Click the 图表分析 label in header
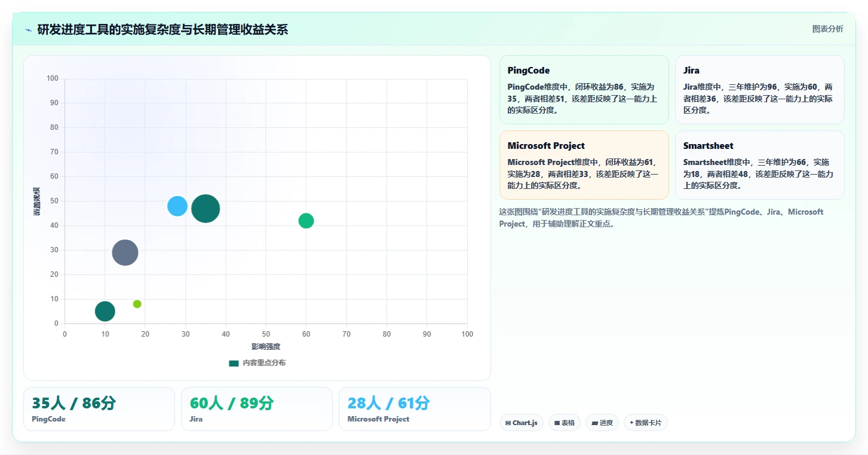This screenshot has width=868, height=455. pos(827,29)
